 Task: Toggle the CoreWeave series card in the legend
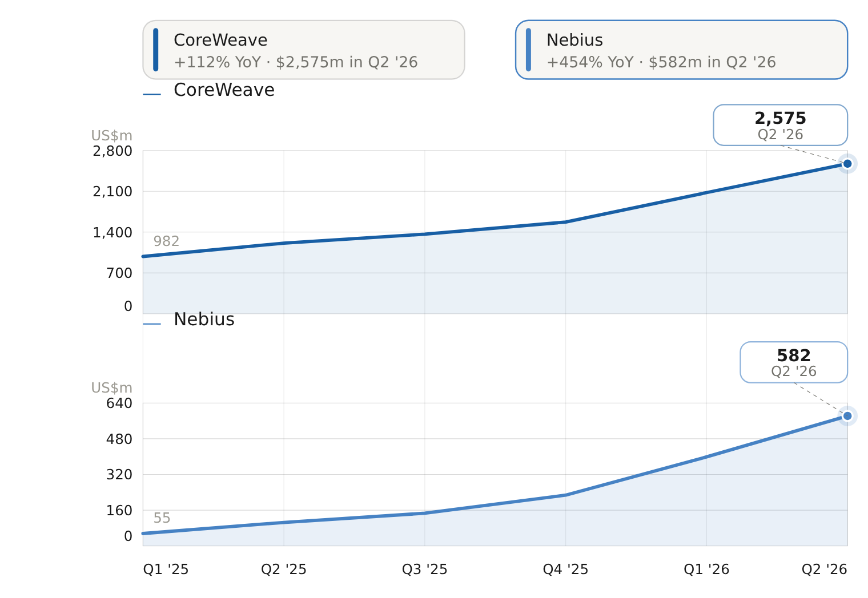coord(304,50)
